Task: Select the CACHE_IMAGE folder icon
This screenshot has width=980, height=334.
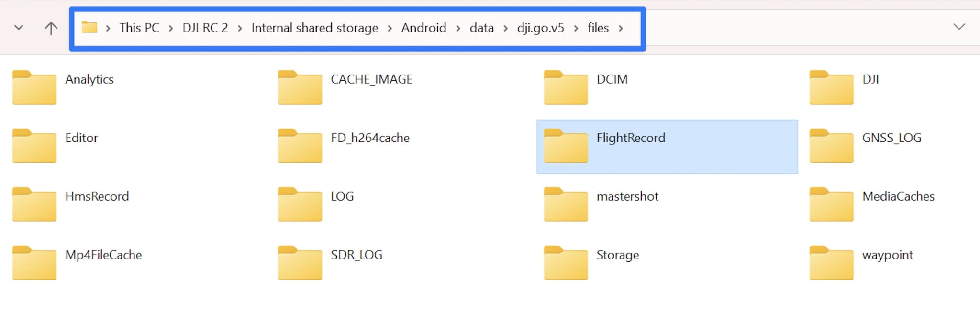Action: 300,87
